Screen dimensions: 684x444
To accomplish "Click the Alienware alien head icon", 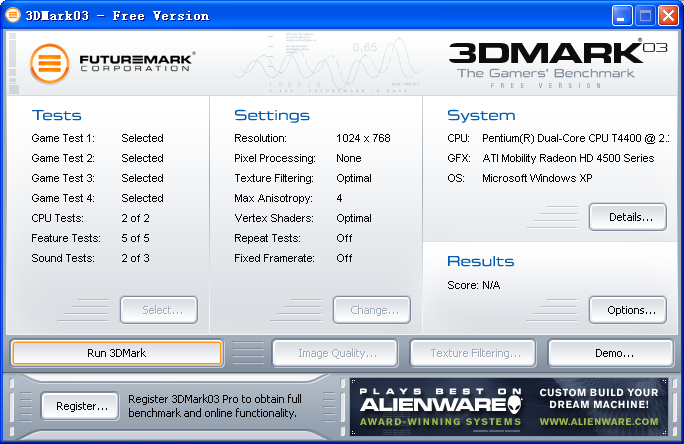I will (513, 405).
